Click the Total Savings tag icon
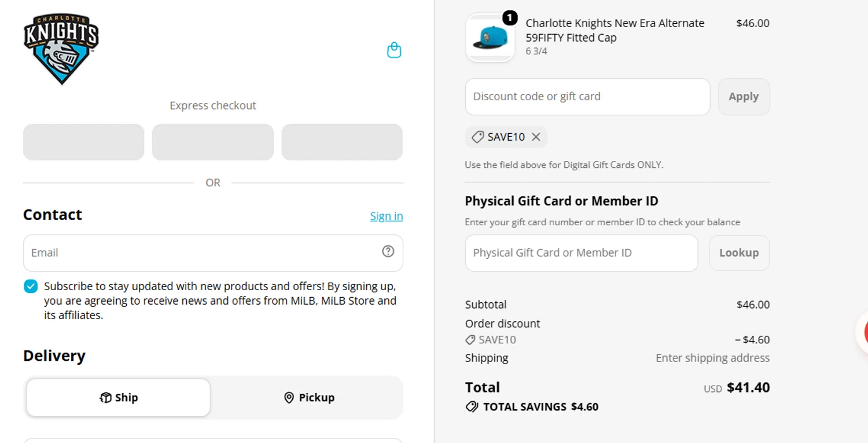 472,407
